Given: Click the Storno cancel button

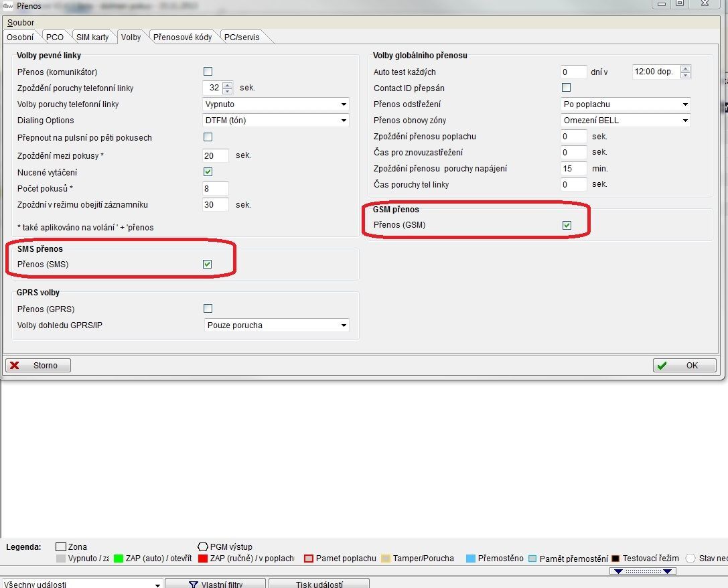Looking at the screenshot, I should click(x=38, y=366).
